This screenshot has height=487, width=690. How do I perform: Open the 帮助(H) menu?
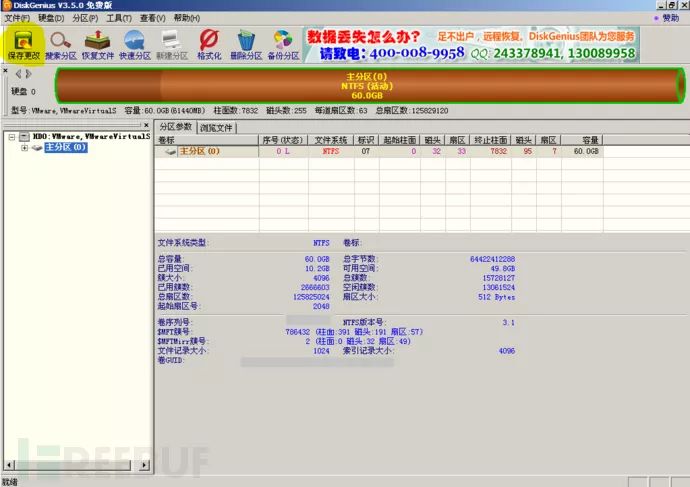click(187, 18)
